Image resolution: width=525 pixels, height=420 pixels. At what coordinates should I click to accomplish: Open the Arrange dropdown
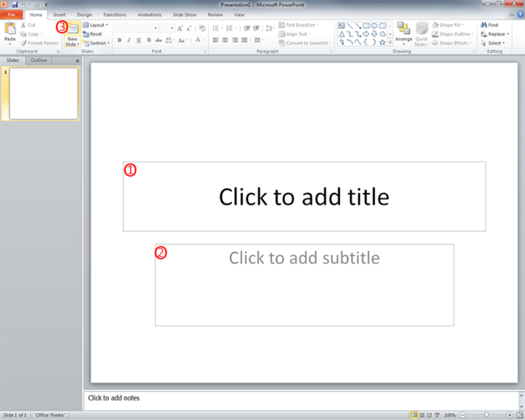tap(404, 33)
